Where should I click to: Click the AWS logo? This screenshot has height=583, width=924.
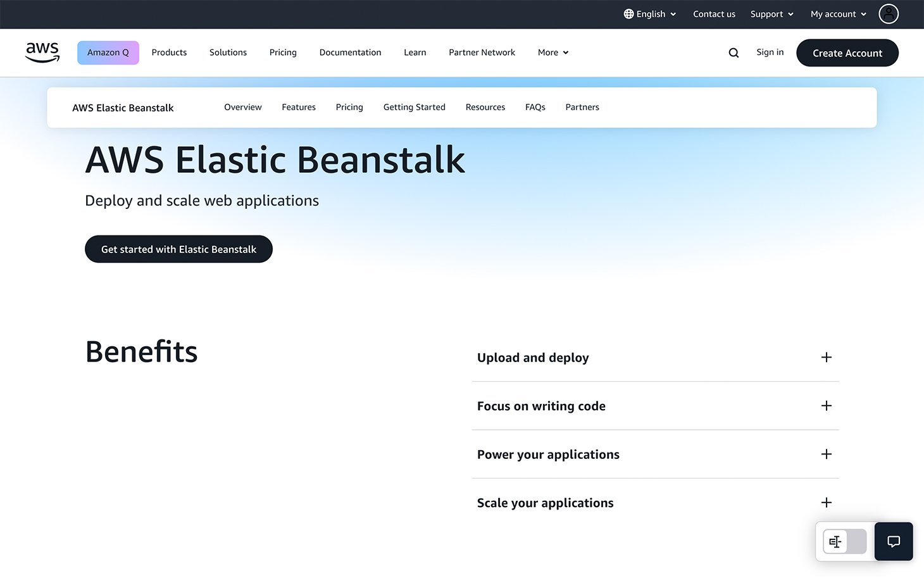[x=42, y=53]
